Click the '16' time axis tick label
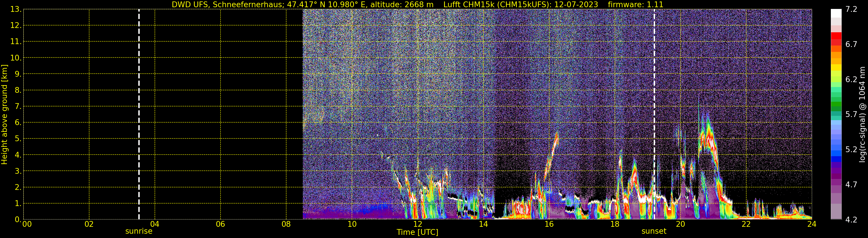Image resolution: width=868 pixels, height=238 pixels. (549, 224)
